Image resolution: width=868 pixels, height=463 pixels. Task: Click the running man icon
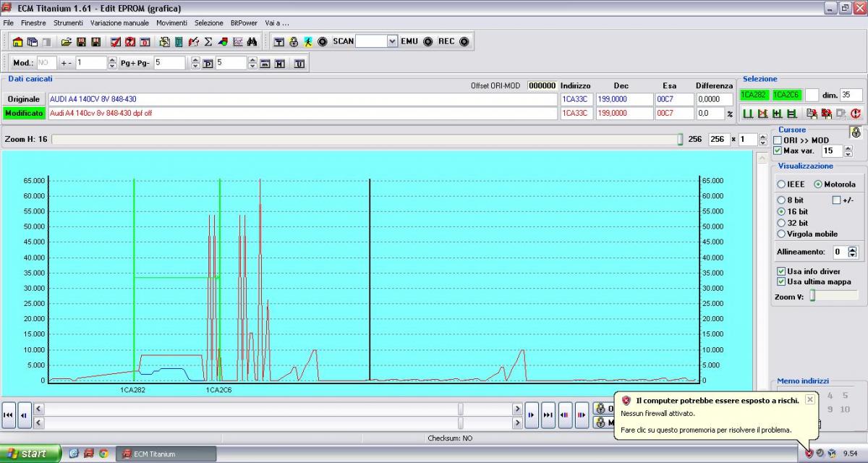pyautogui.click(x=307, y=42)
